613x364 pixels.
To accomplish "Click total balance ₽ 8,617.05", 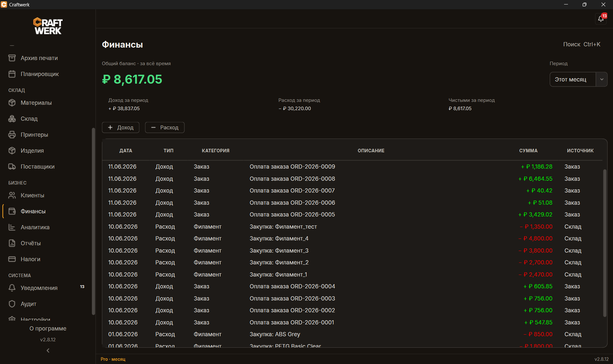I will coord(132,79).
